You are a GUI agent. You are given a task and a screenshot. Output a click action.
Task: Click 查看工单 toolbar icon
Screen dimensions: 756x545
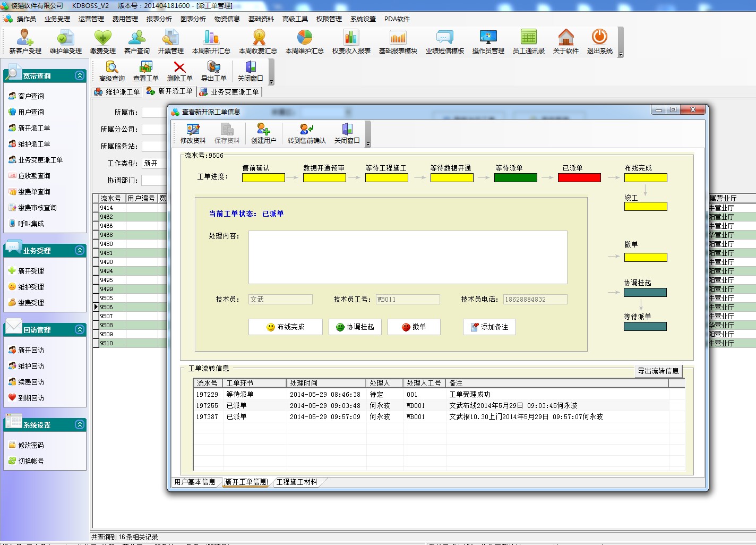[146, 71]
